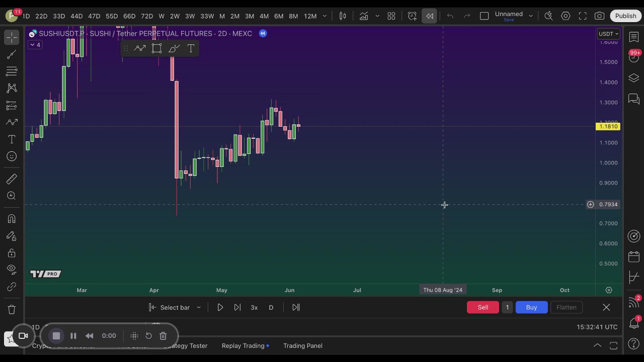Jump to real-time in replay
This screenshot has height=362, width=644.
(296, 307)
